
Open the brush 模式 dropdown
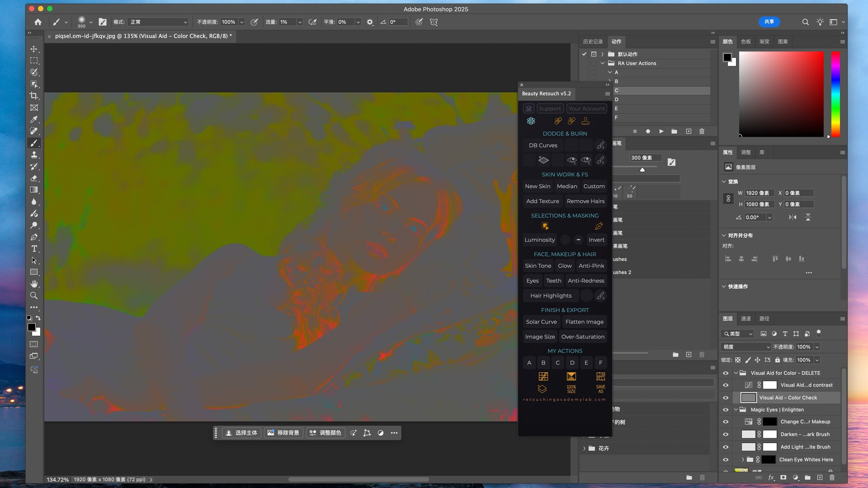point(158,22)
